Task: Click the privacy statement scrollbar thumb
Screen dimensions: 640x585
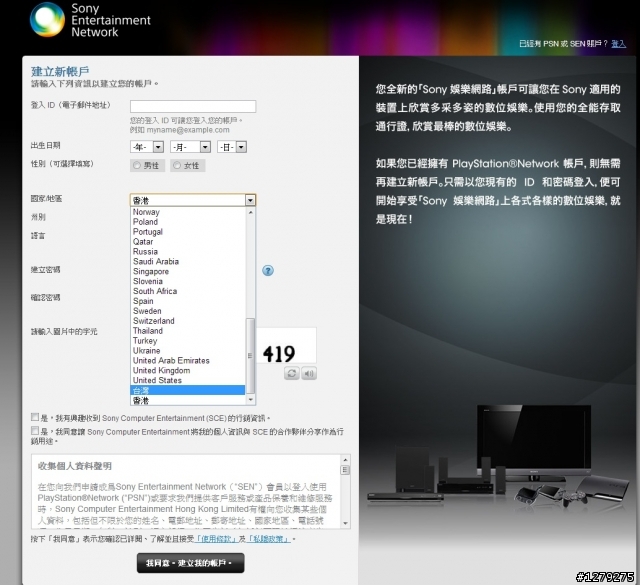Action: [x=345, y=470]
